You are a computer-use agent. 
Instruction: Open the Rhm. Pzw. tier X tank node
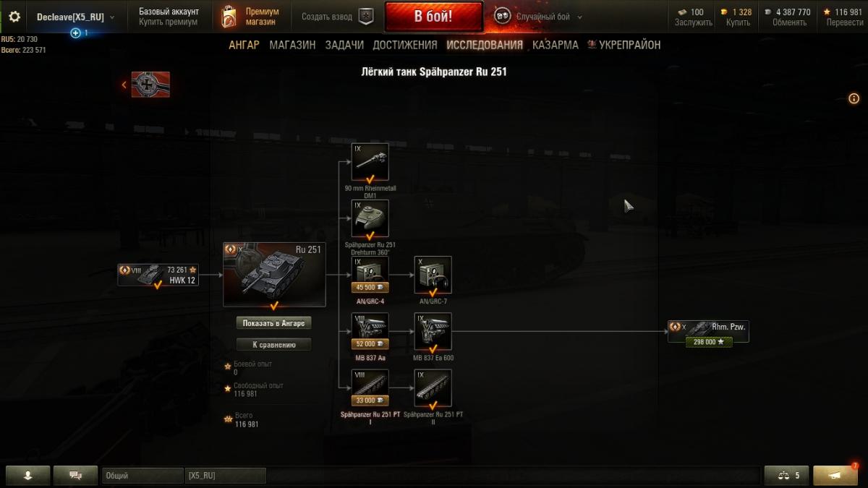pyautogui.click(x=708, y=331)
